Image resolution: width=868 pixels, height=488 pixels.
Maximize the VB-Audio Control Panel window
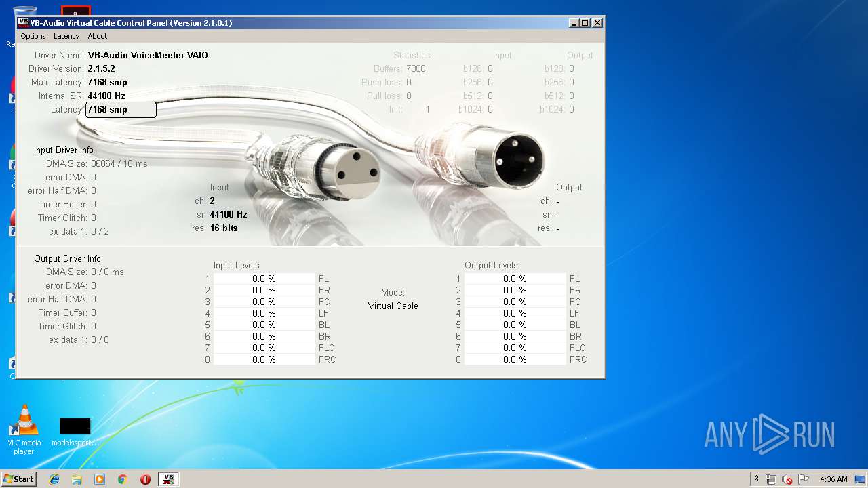click(585, 22)
